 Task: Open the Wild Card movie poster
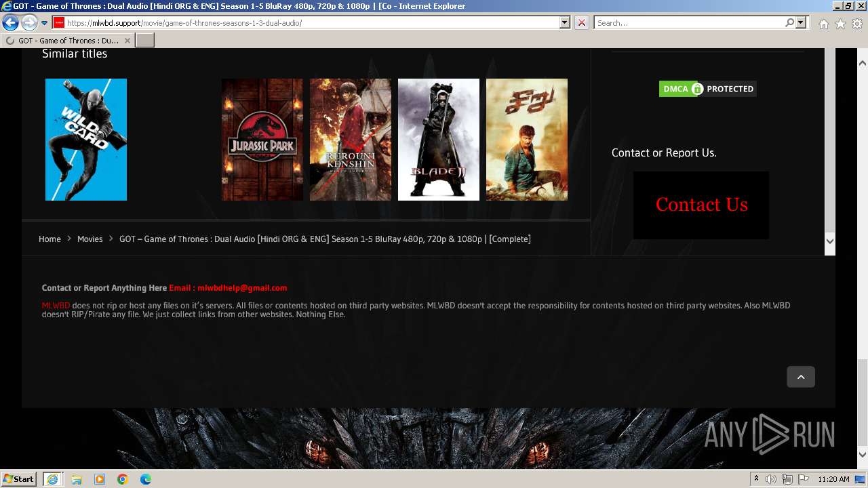(86, 140)
